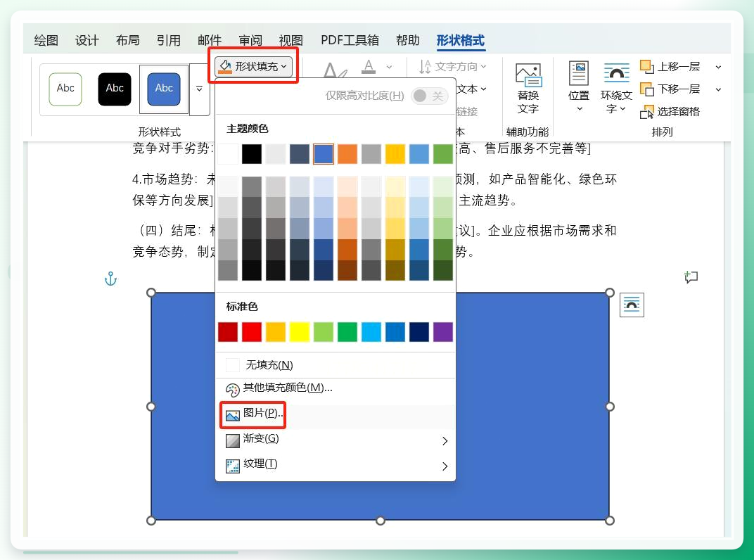
Task: Switch to the 引用 tab
Action: 169,40
